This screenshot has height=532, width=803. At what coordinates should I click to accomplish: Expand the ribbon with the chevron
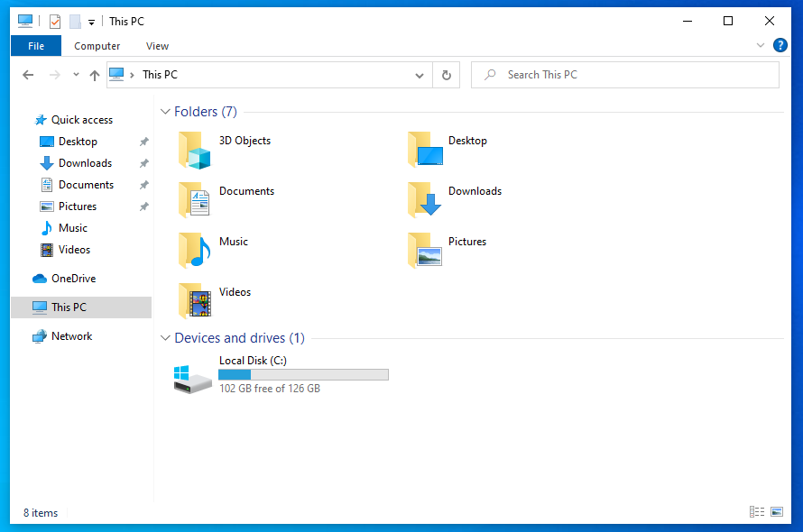[x=760, y=45]
